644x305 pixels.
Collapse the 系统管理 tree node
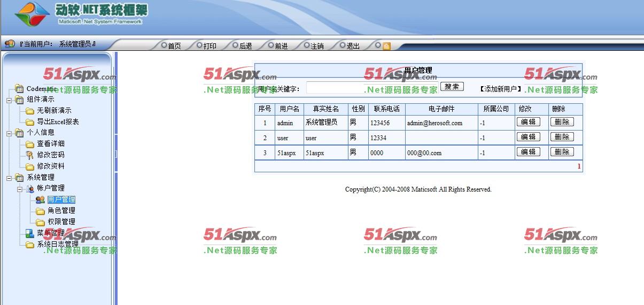click(9, 178)
